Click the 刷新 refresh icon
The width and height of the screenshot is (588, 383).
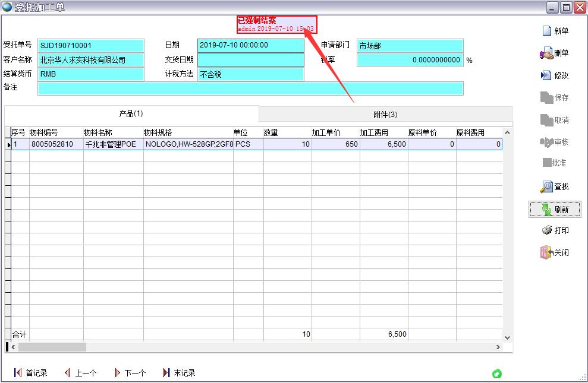pos(546,210)
